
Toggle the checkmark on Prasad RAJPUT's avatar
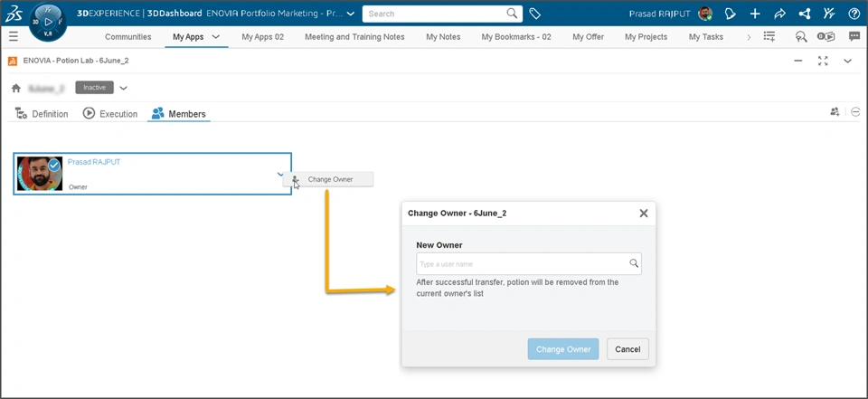(x=54, y=165)
